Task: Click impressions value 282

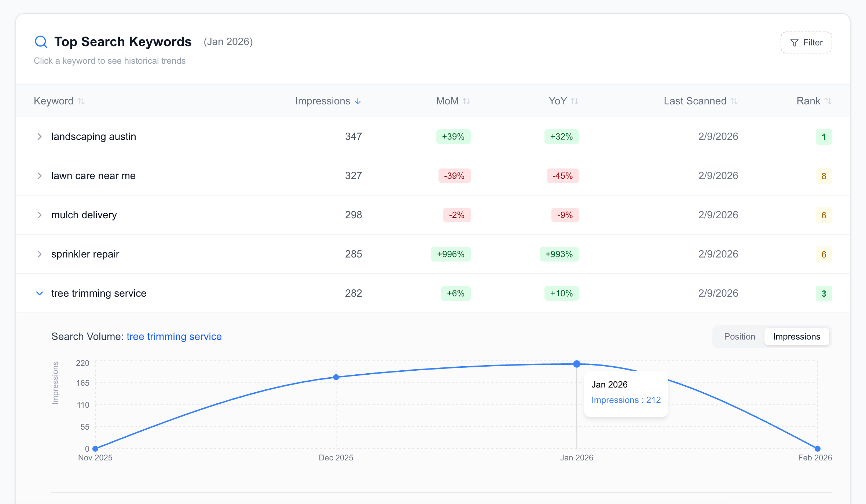Action: [353, 293]
